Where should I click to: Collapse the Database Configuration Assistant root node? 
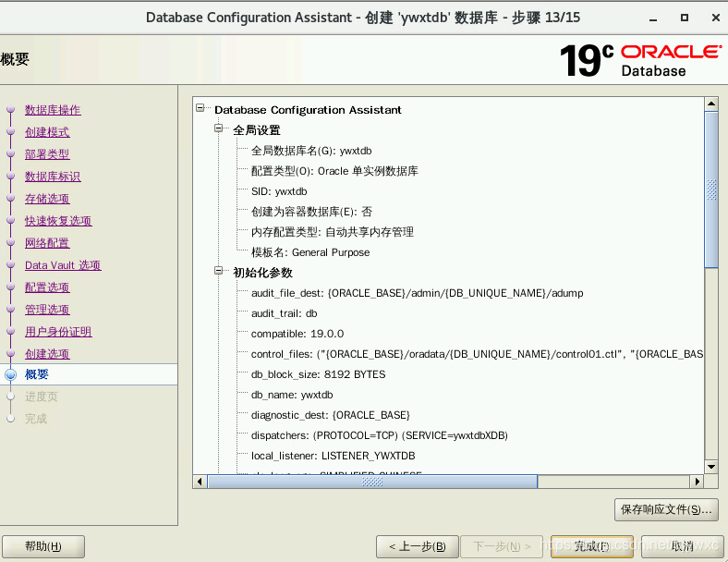pyautogui.click(x=200, y=108)
